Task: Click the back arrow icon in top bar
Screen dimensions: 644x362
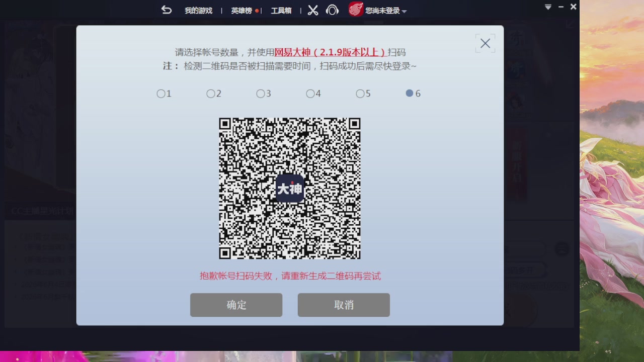Action: coord(167,10)
